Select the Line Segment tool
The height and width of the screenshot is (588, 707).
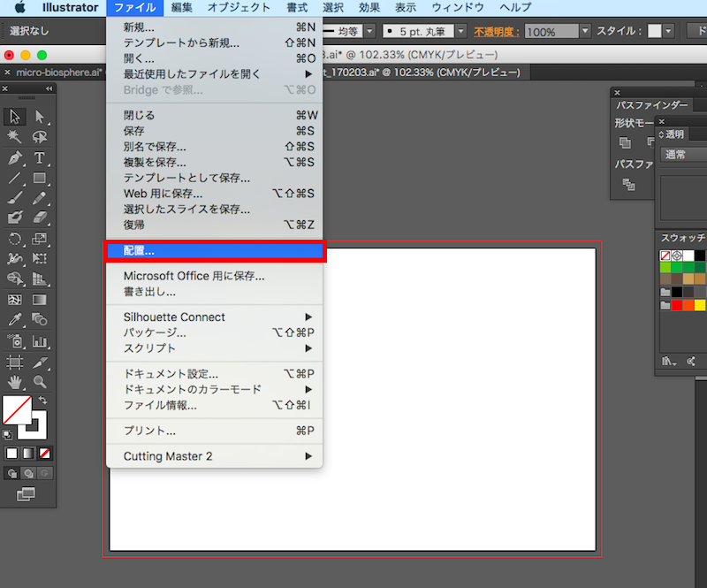pyautogui.click(x=15, y=178)
